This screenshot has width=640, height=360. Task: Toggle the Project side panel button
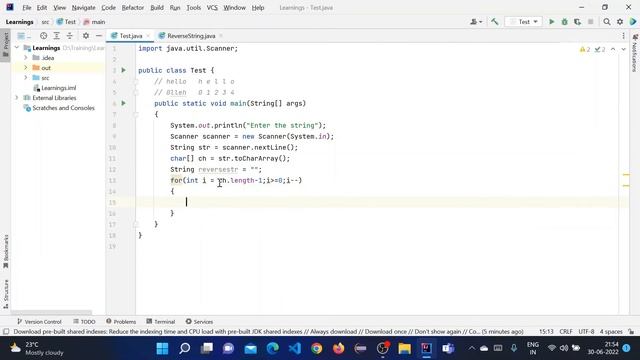5,45
